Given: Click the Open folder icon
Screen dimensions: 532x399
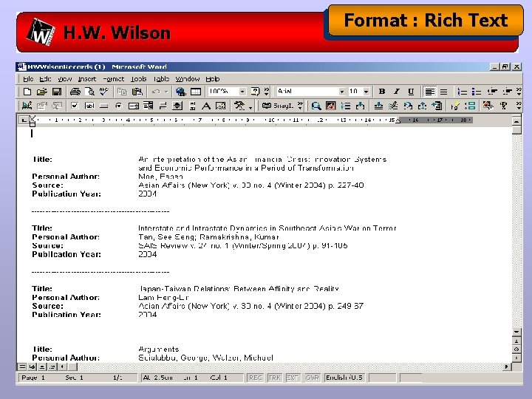Looking at the screenshot, I should (41, 92).
